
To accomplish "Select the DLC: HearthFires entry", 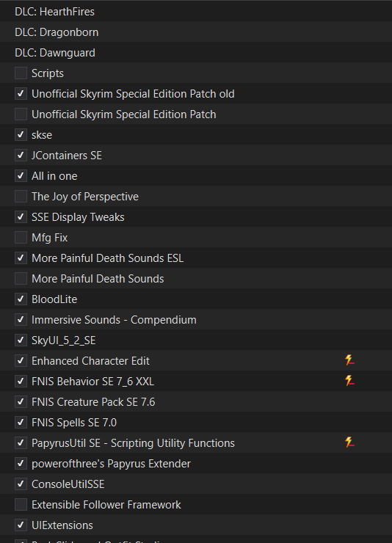I will click(x=196, y=12).
